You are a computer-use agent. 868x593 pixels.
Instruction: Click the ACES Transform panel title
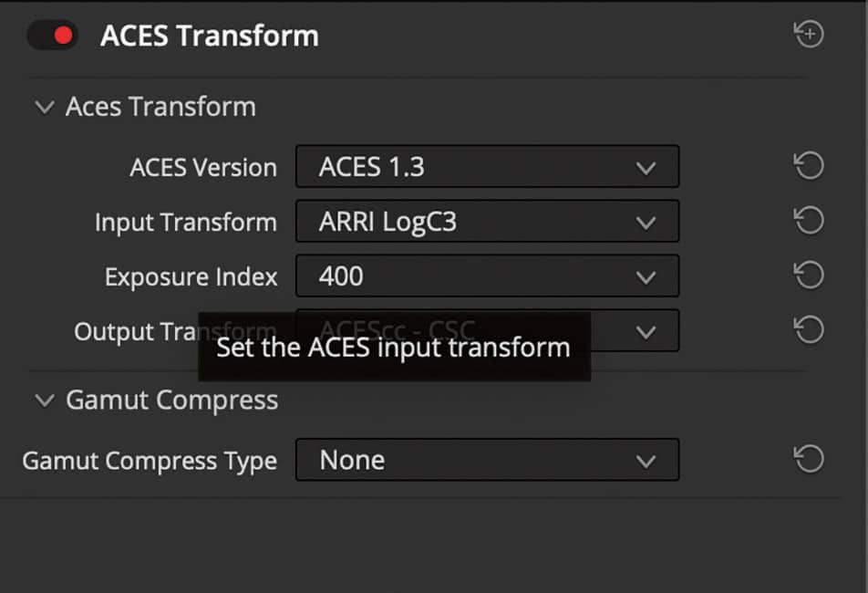209,35
